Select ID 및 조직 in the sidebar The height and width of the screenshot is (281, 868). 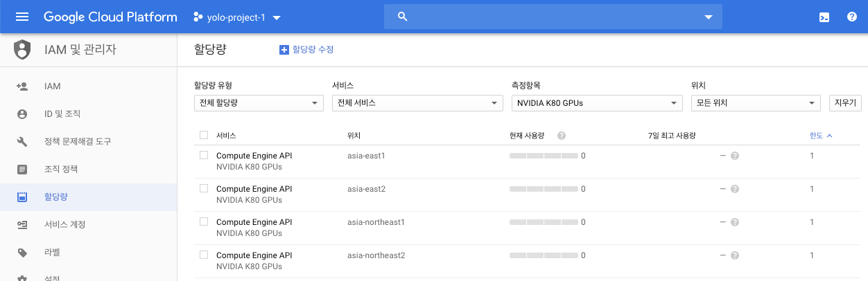[88, 114]
